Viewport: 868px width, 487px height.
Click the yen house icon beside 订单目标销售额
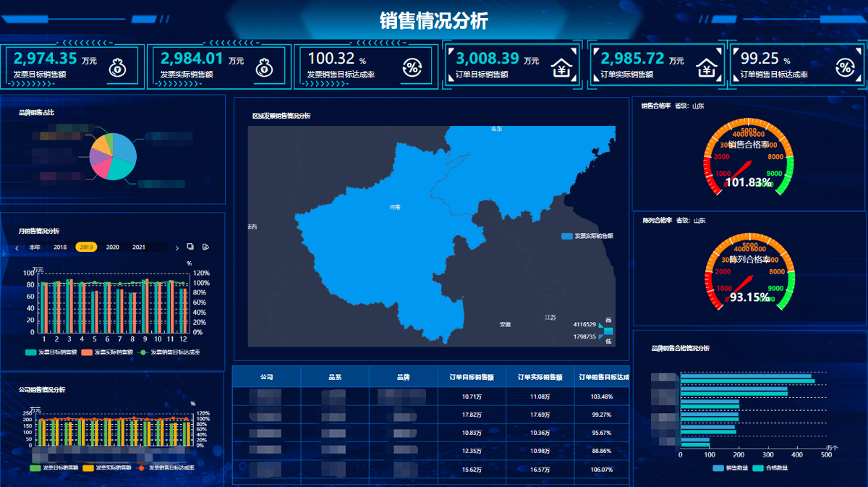(x=561, y=67)
